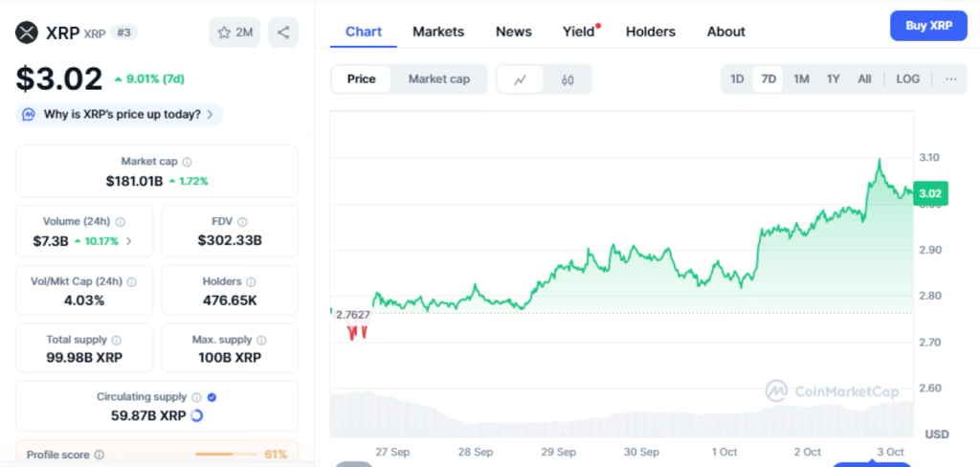This screenshot has width=980, height=467.
Task: Toggle chart to Market cap view
Action: pos(438,79)
